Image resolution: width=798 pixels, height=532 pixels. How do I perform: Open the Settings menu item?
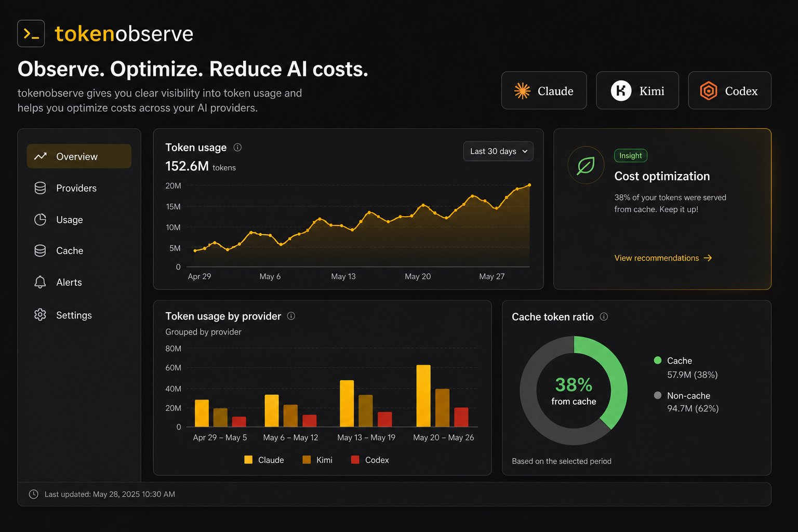click(79, 315)
